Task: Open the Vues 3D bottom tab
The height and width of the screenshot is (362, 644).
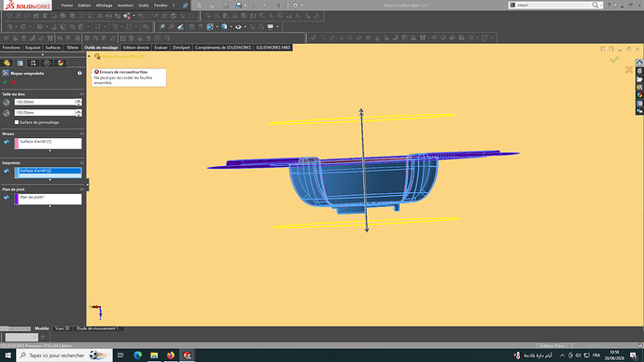Action: click(x=63, y=328)
